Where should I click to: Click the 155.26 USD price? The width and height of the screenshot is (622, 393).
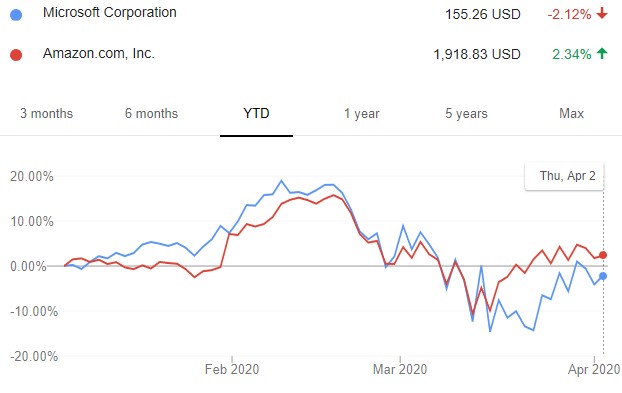click(483, 14)
